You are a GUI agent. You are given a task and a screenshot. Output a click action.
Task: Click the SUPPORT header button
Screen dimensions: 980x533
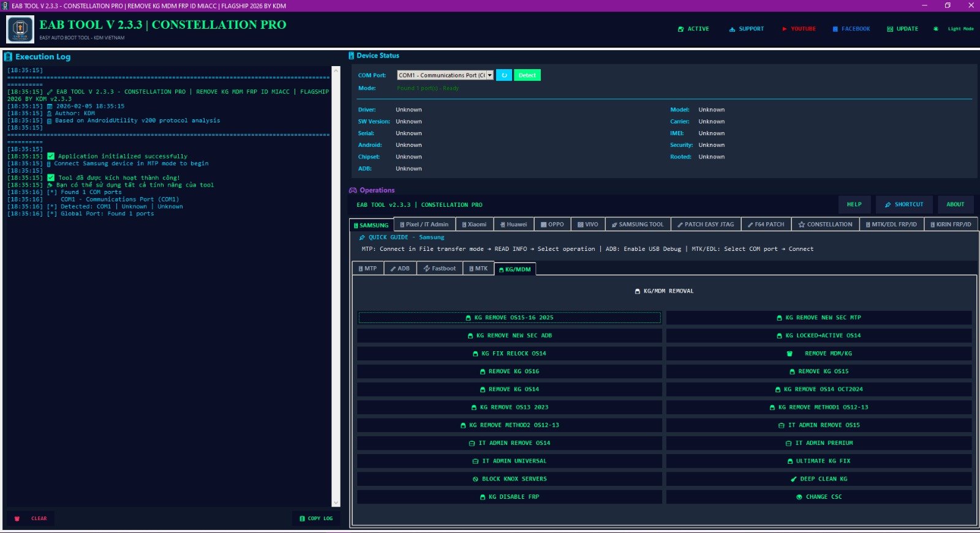746,29
